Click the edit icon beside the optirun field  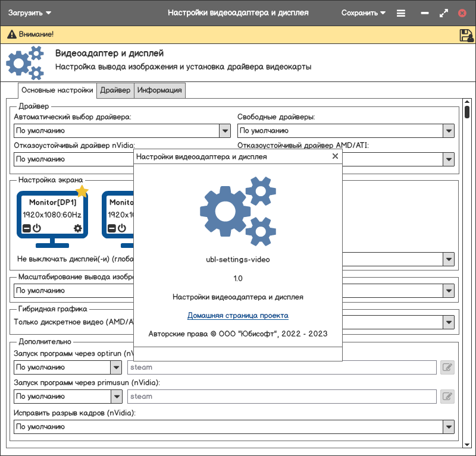[447, 367]
